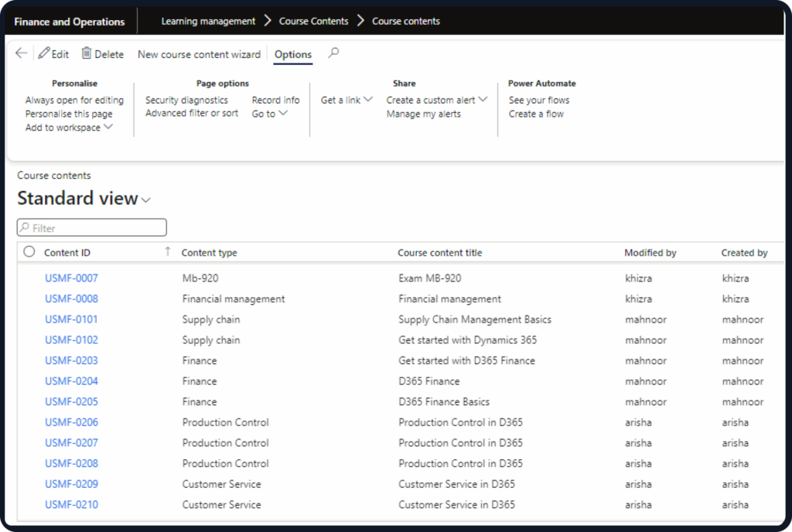This screenshot has height=532, width=792.
Task: Open the USMF-0102 content link
Action: tap(71, 339)
